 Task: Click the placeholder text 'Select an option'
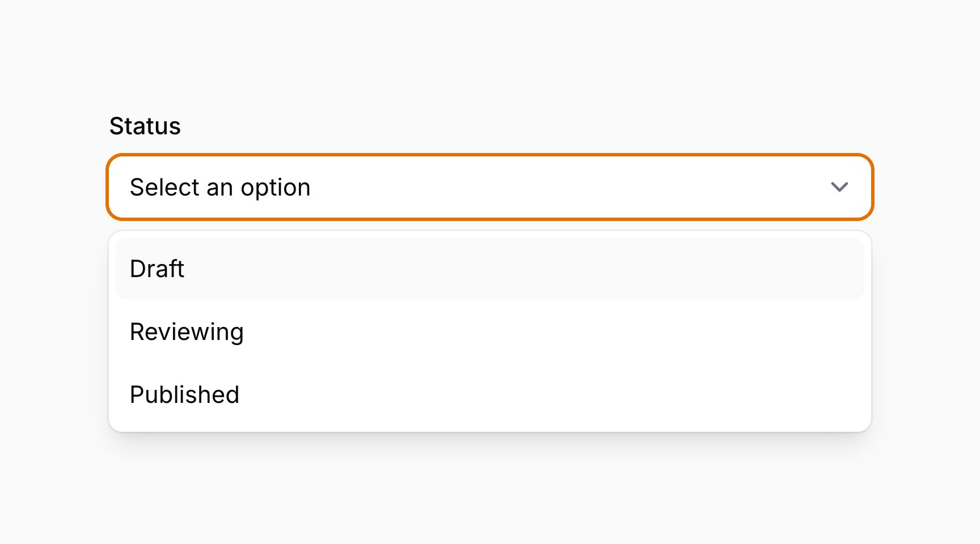[220, 187]
